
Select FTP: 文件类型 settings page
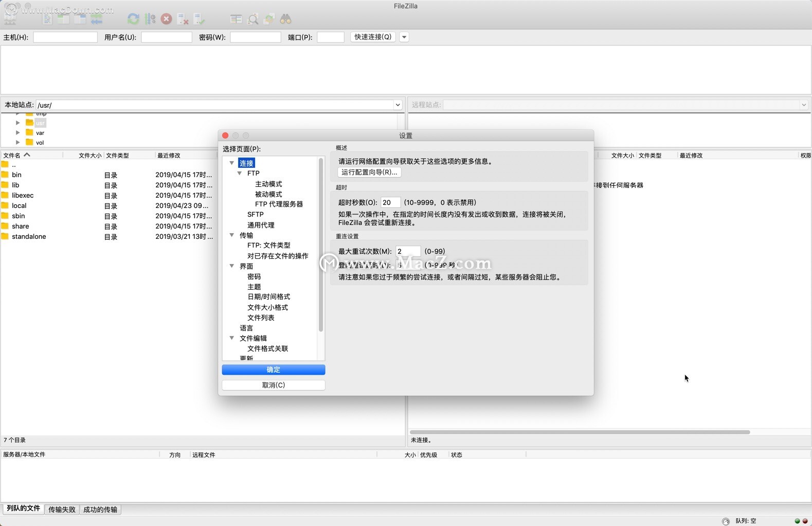(x=269, y=245)
